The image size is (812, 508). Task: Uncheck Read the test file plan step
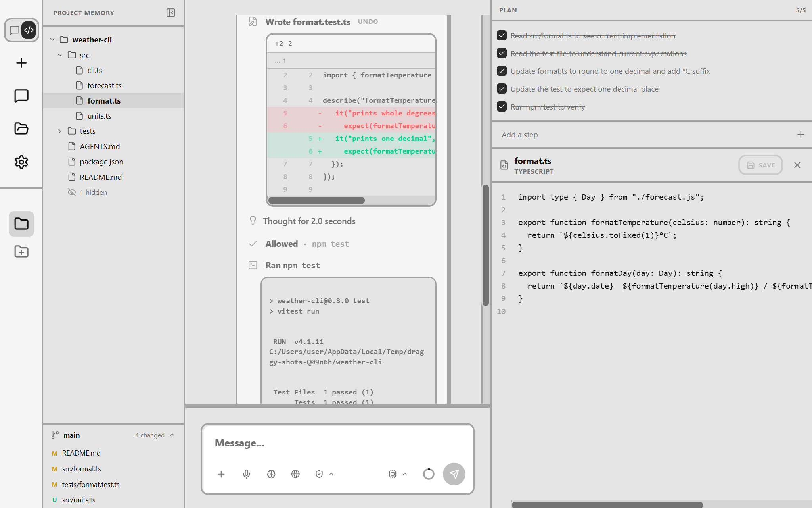[502, 53]
